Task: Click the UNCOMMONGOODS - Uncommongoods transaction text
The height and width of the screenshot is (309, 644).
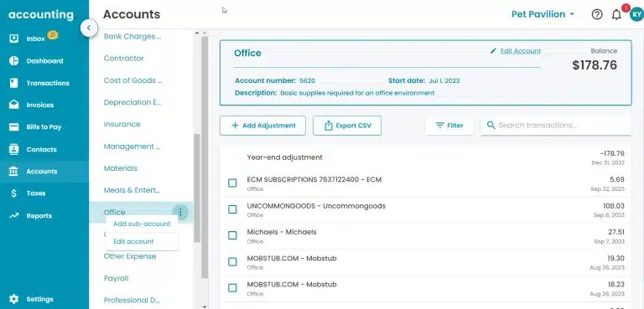Action: coord(316,206)
